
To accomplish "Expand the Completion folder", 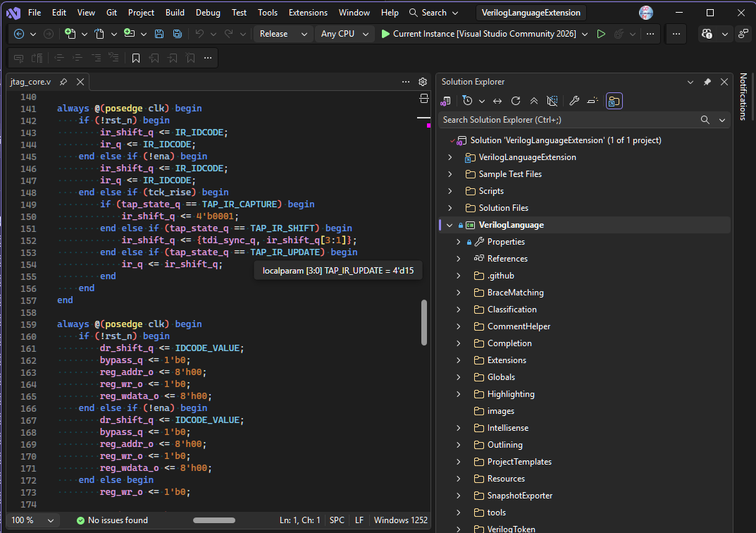I will point(459,343).
